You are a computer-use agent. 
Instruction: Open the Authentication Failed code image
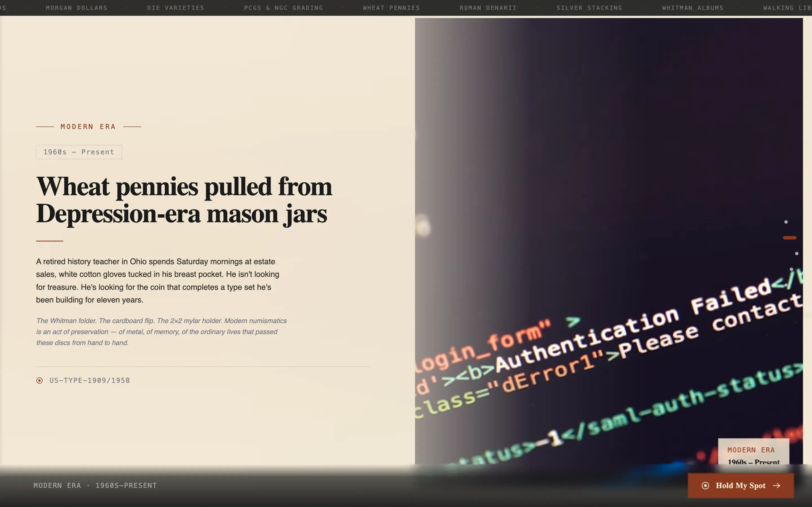coord(609,241)
